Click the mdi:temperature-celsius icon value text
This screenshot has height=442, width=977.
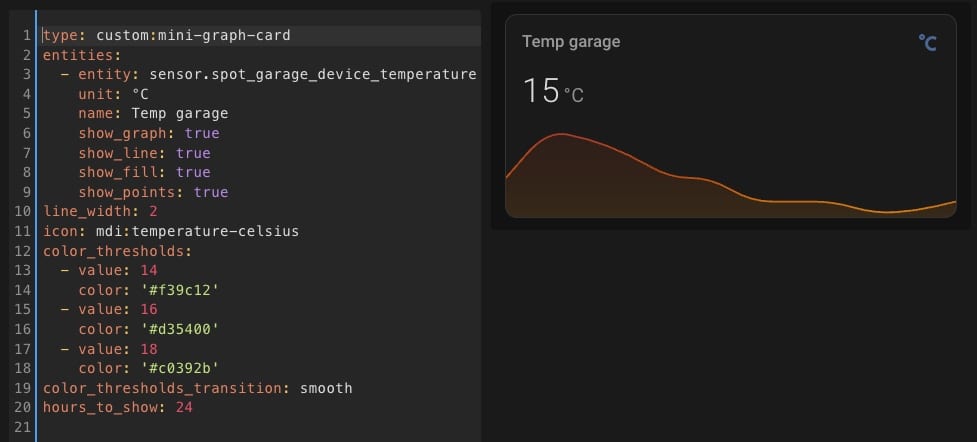pos(198,232)
